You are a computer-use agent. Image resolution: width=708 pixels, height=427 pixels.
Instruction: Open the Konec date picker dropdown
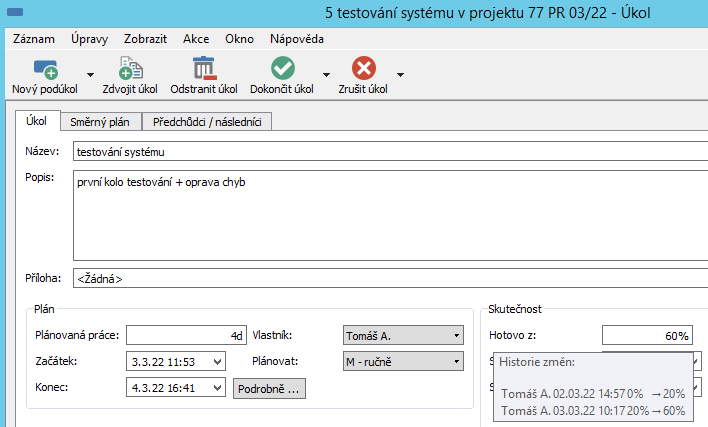[219, 387]
